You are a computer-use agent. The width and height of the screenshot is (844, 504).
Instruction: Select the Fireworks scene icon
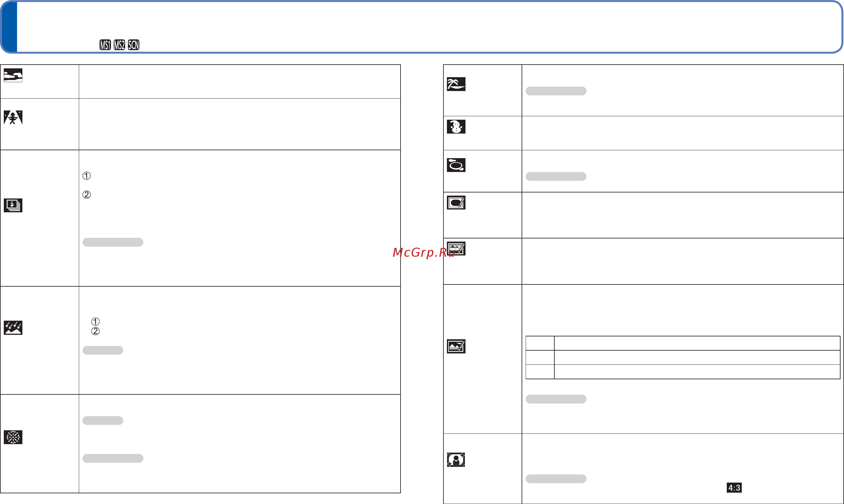click(13, 438)
